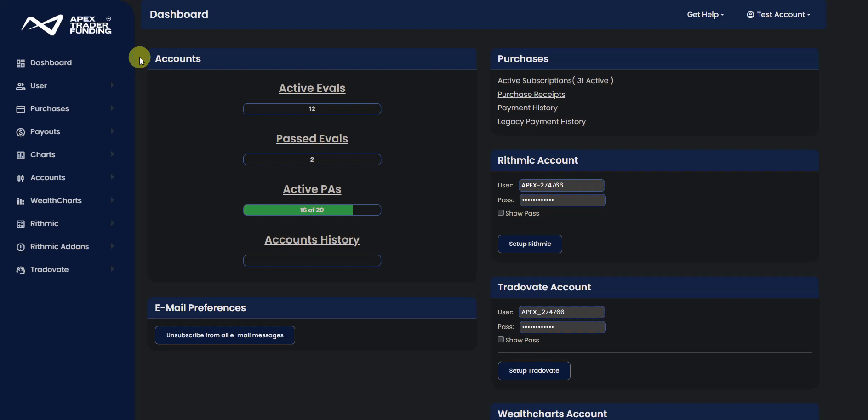
Task: Click the Rithmic Addons icon in sidebar
Action: [x=20, y=247]
